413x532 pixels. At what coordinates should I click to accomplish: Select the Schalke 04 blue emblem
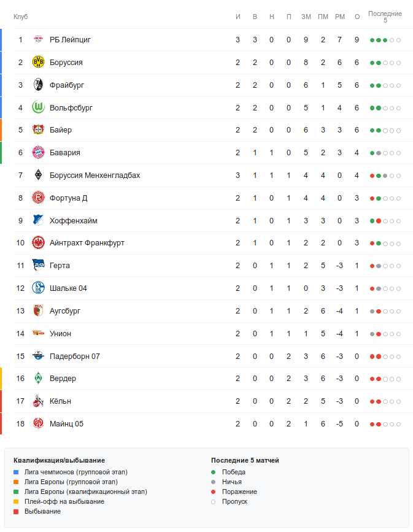pos(39,288)
